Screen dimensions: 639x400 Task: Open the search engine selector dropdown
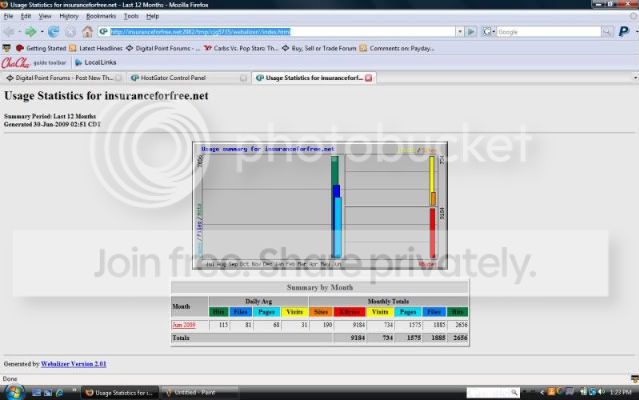point(488,32)
